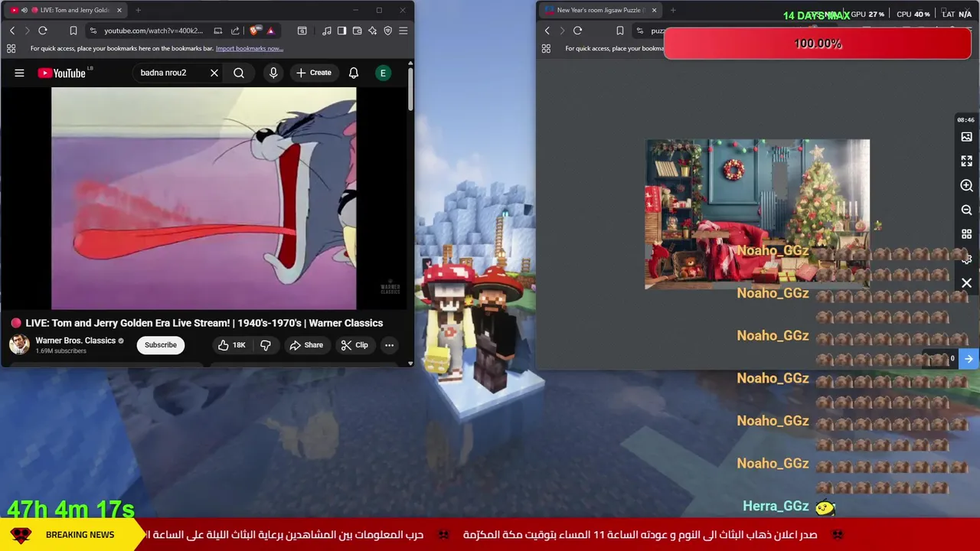Go back in the puzzle browser window
Screen dimensions: 980x551
click(x=547, y=31)
